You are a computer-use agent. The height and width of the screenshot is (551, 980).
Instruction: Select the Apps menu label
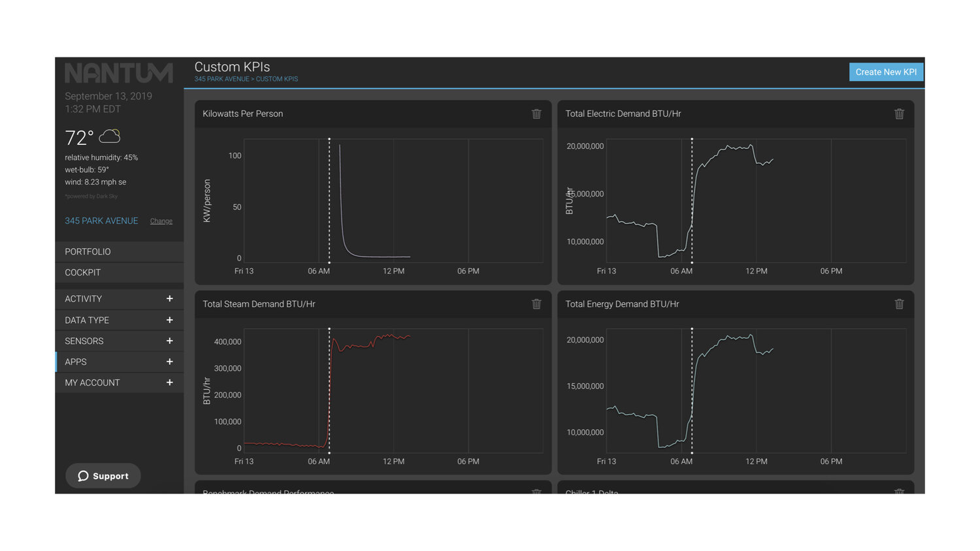pyautogui.click(x=75, y=362)
